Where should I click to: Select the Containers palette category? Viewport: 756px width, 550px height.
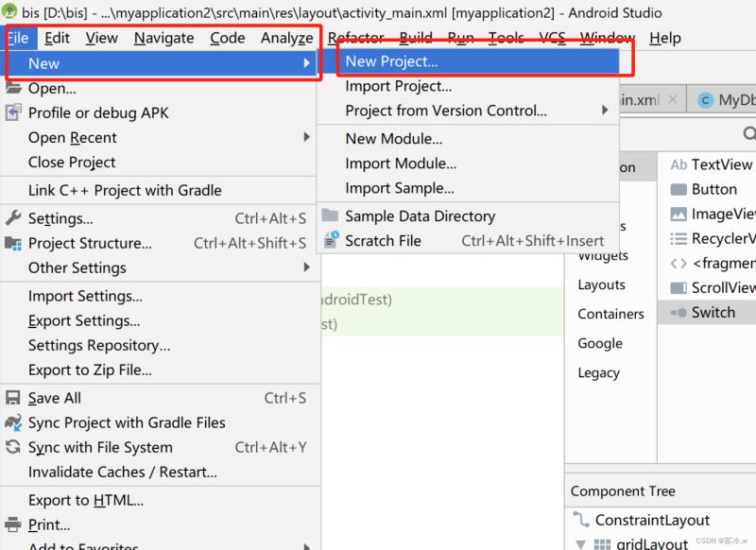[610, 314]
